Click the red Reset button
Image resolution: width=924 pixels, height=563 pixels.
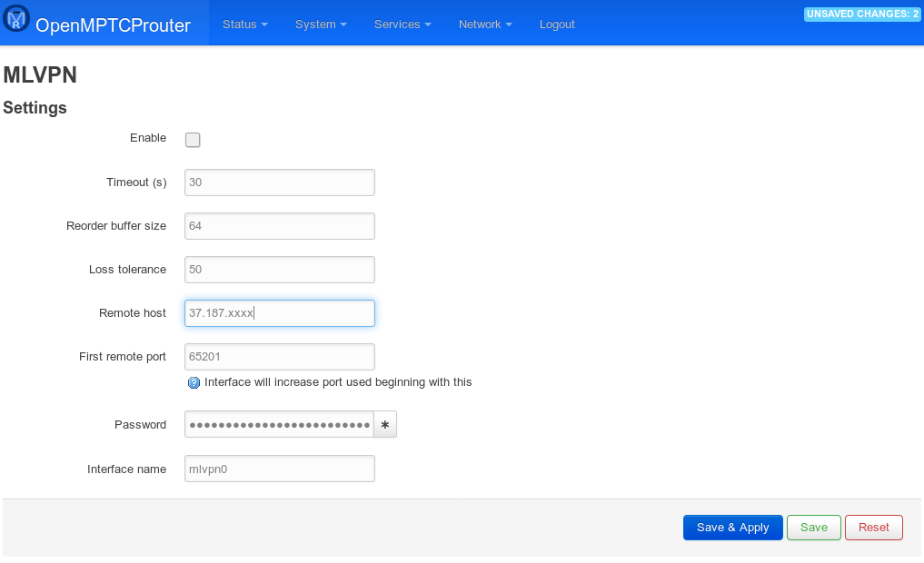(874, 528)
